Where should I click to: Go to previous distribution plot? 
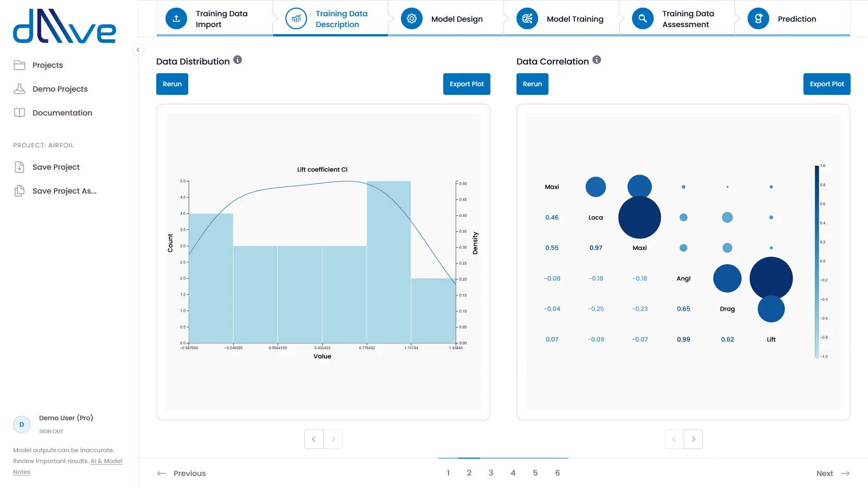[314, 439]
